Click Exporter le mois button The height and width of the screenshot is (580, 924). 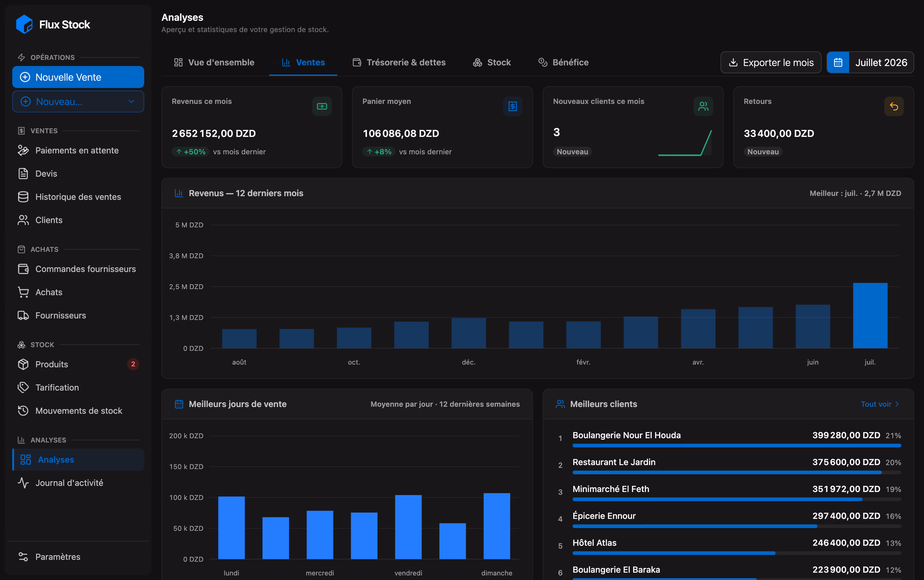tap(771, 63)
